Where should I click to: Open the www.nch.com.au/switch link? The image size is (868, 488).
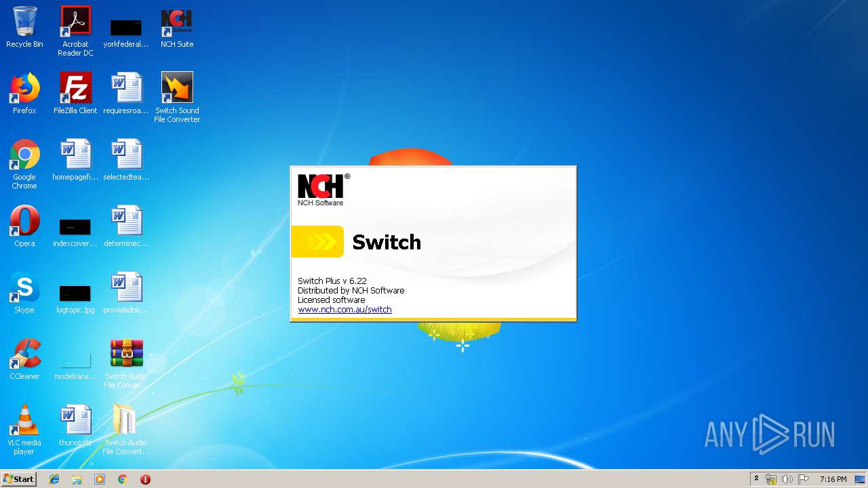[x=344, y=309]
